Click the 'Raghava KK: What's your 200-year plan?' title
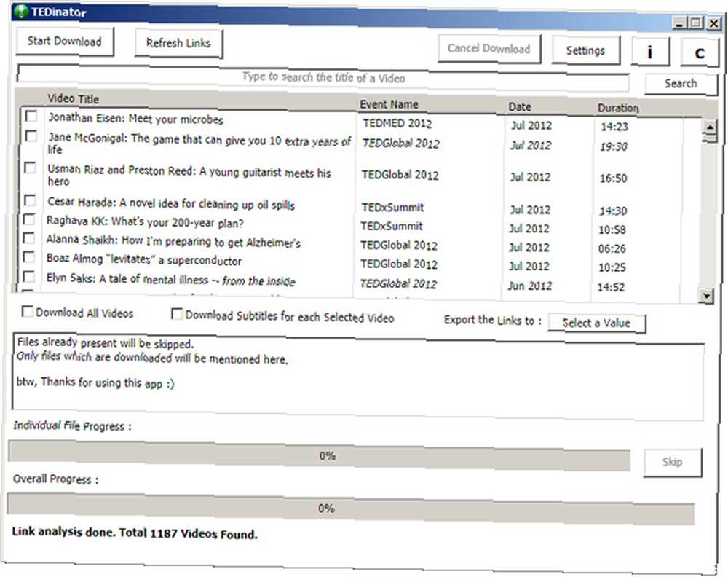 pyautogui.click(x=146, y=221)
